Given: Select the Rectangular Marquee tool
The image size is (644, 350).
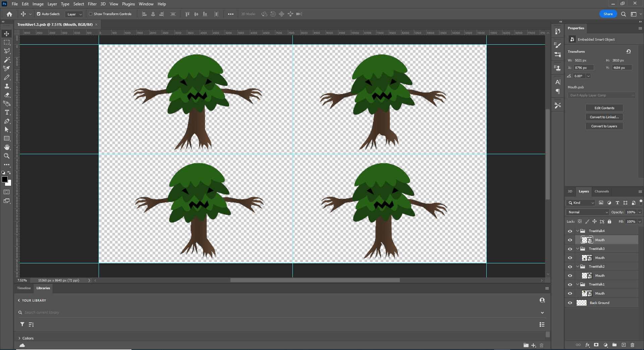Looking at the screenshot, I should [7, 42].
